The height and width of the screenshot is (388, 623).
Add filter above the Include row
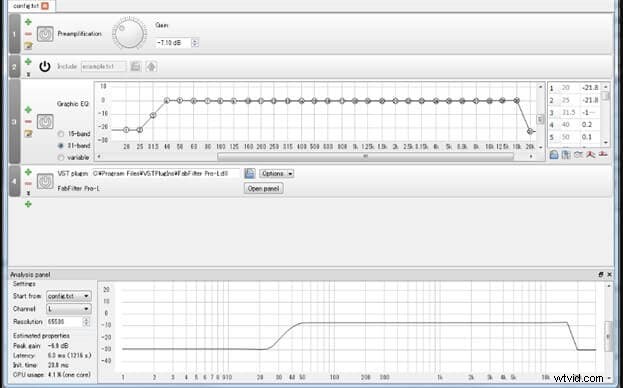pyautogui.click(x=28, y=62)
